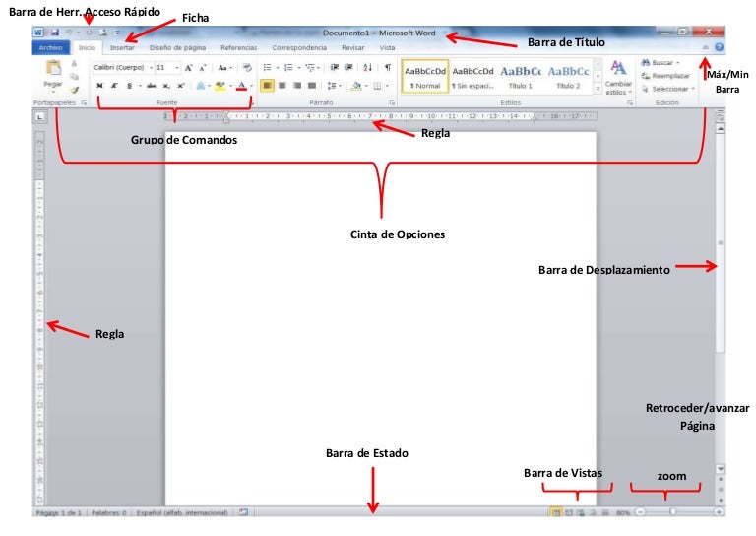Click the show paragraph marks (¶) icon
The height and width of the screenshot is (536, 756).
click(x=387, y=68)
